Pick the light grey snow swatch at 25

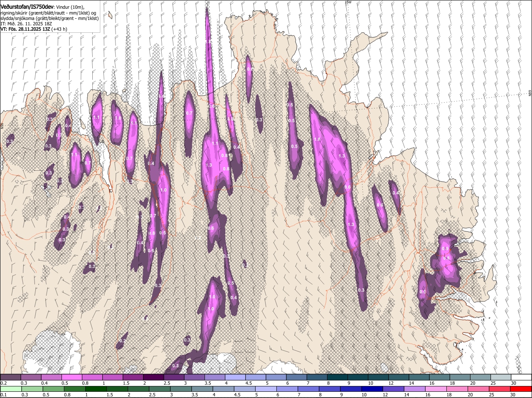point(501,377)
